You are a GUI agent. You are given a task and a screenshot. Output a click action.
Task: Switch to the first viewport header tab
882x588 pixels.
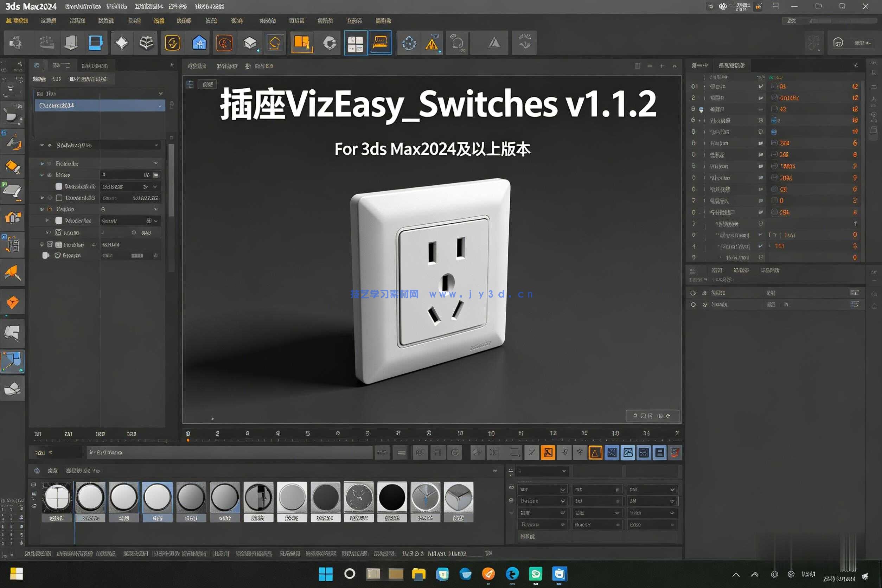coord(197,66)
